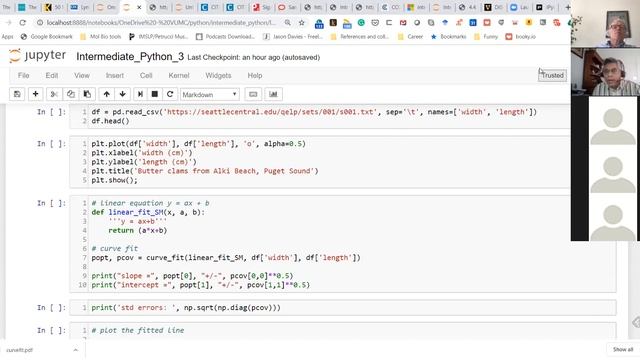Select the plt.plot butter clams code cell
640x360 pixels.
320,162
